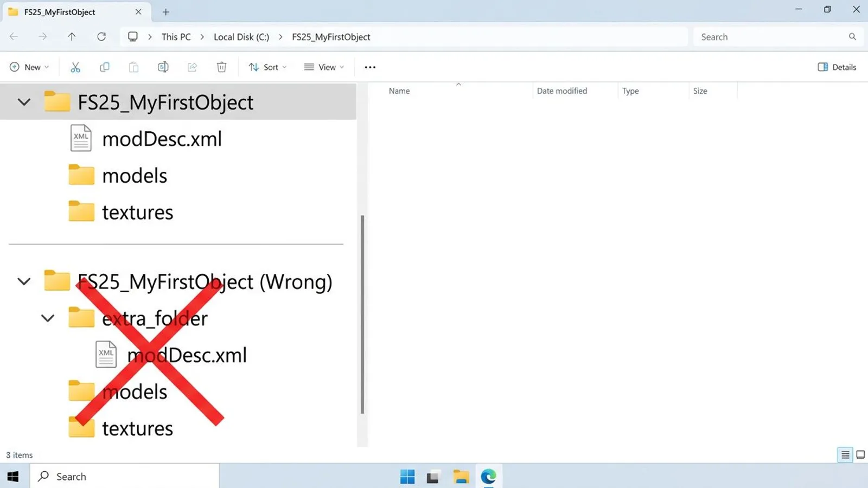Click the search magnifier icon in Explorer
The image size is (868, 488).
click(852, 37)
